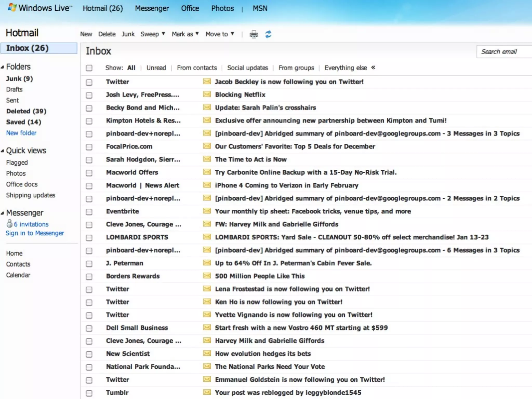532x399 pixels.
Task: Click Sign in to Messenger link
Action: pos(35,233)
